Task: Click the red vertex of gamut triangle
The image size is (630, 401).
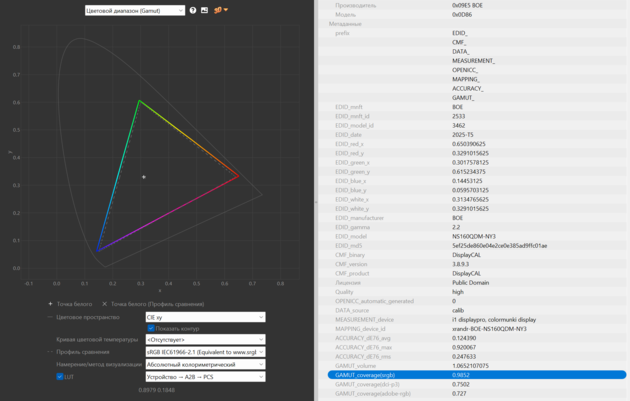Action: 238,176
